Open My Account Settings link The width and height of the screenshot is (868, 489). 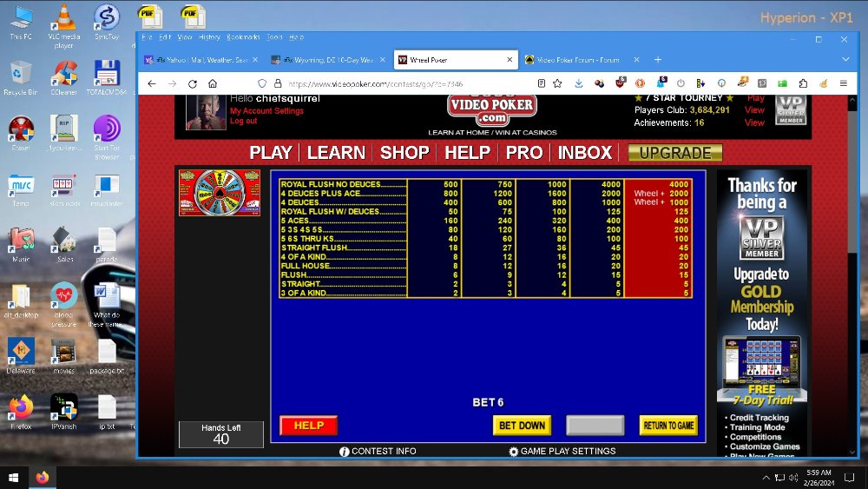pyautogui.click(x=266, y=111)
